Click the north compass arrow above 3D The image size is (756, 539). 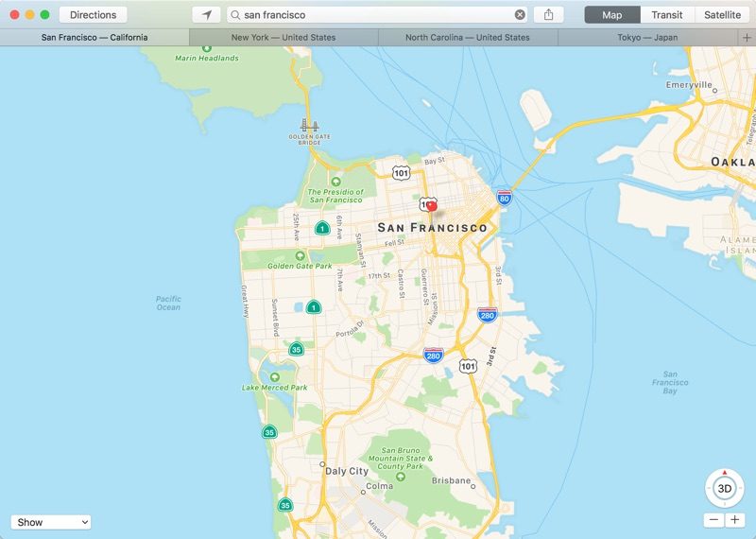725,473
